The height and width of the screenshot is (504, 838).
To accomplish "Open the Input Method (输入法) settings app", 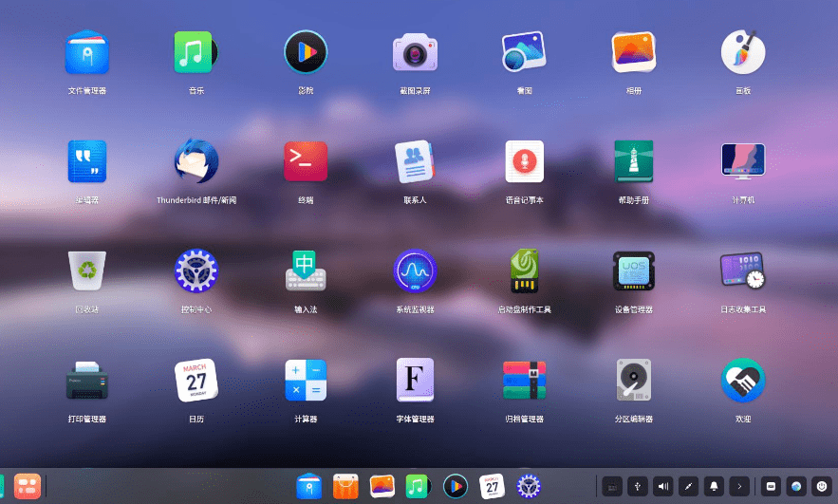I will [306, 271].
